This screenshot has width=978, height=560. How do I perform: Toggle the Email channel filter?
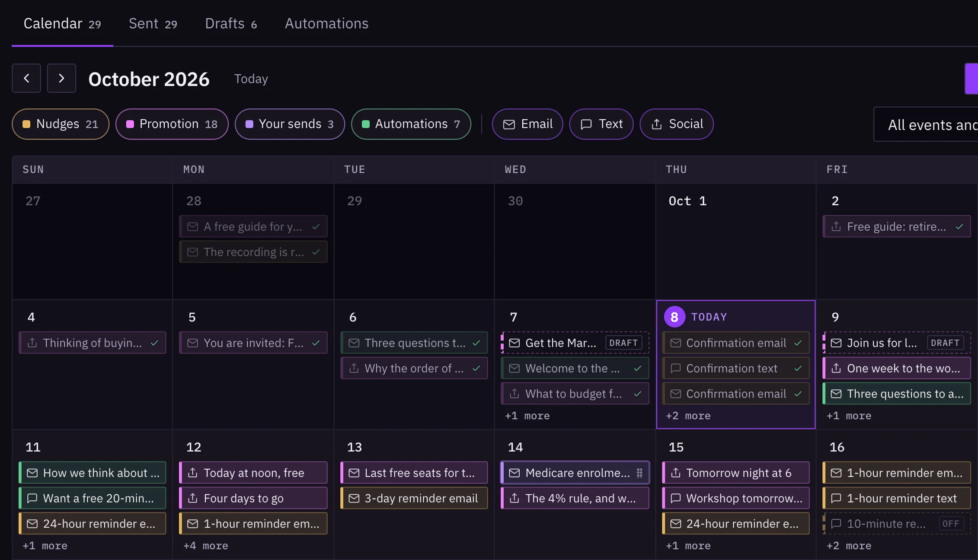point(527,124)
